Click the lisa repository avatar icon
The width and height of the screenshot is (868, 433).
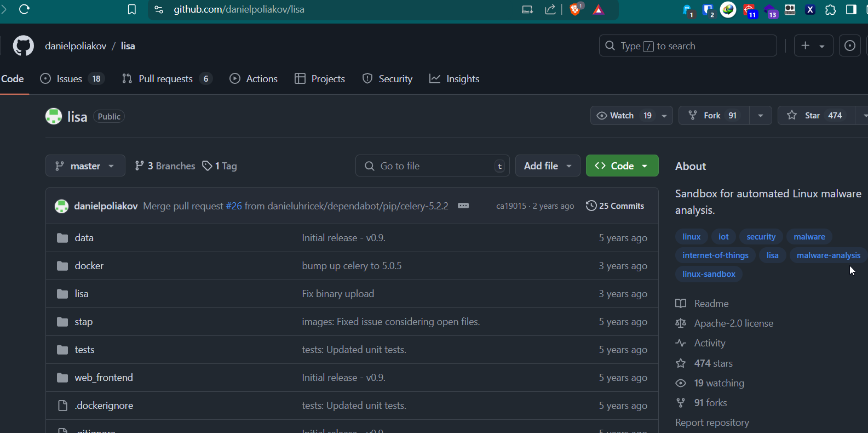coord(54,116)
